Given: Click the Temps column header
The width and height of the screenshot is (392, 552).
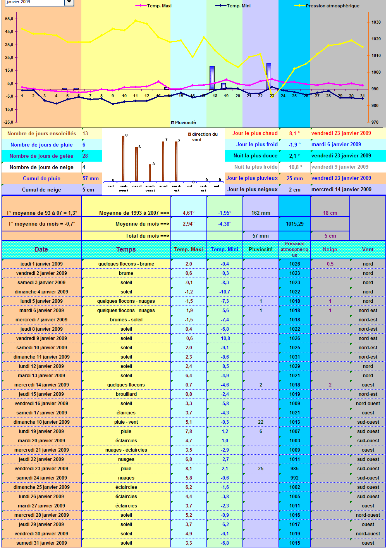Looking at the screenshot, I should 126,249.
